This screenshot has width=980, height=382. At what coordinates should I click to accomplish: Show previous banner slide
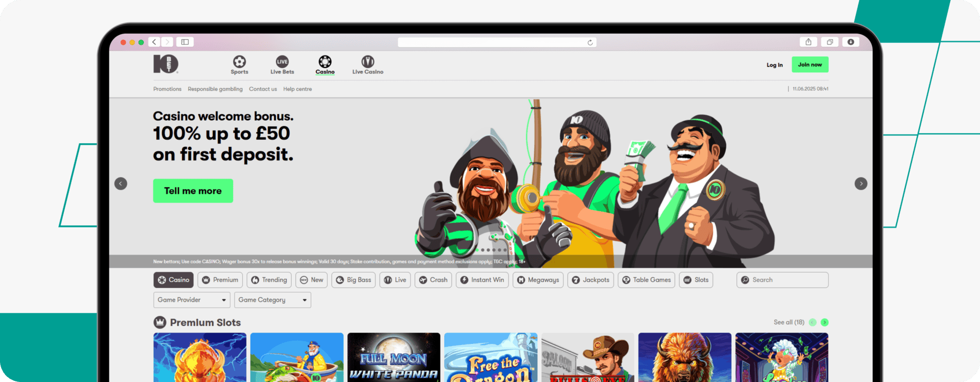pos(121,183)
